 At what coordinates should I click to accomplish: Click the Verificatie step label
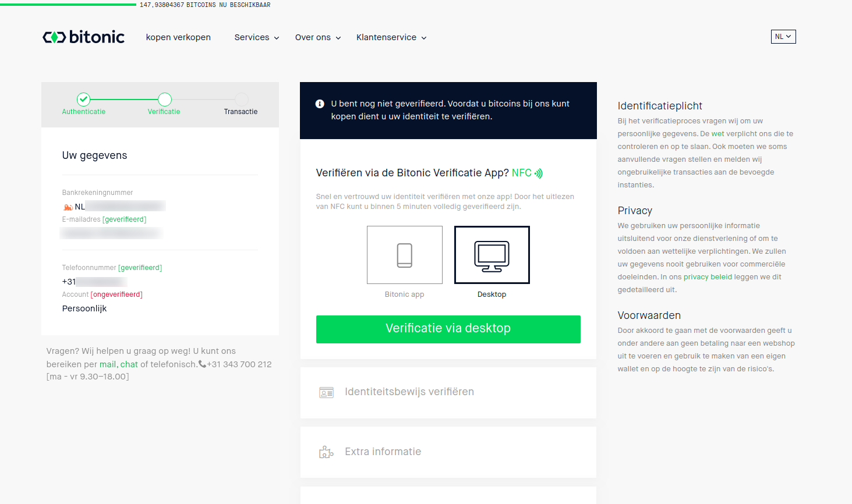click(x=164, y=112)
